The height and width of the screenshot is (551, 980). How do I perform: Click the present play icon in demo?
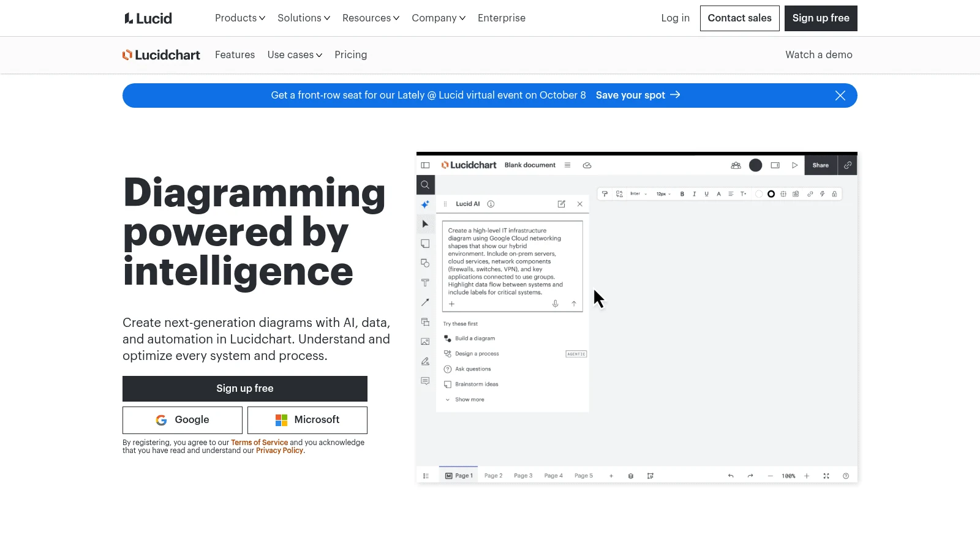795,165
